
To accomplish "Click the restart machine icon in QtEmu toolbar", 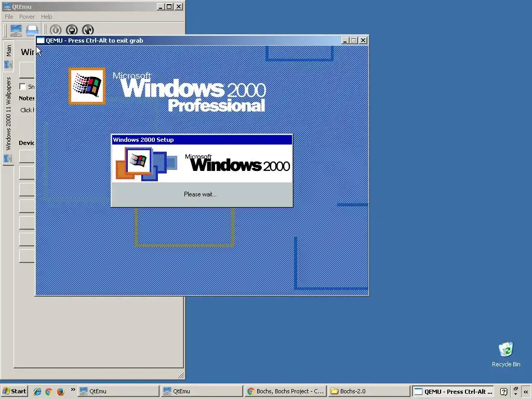I will click(x=88, y=30).
